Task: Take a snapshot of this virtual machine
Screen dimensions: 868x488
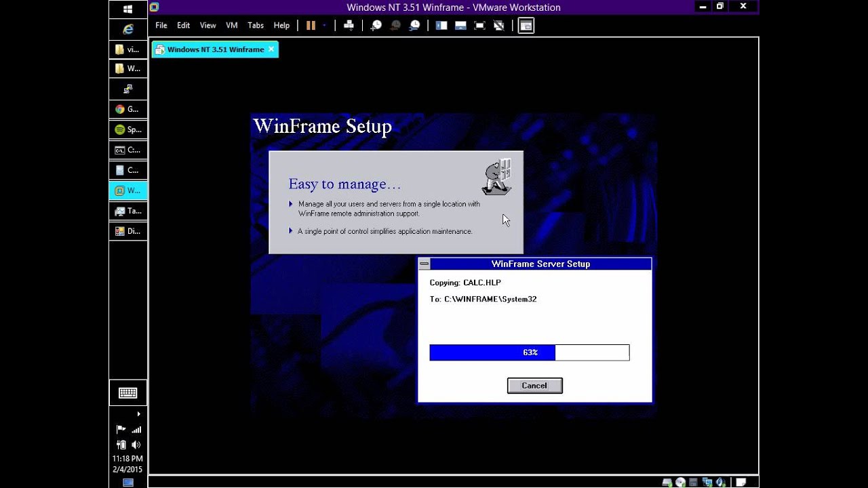Action: pos(376,25)
